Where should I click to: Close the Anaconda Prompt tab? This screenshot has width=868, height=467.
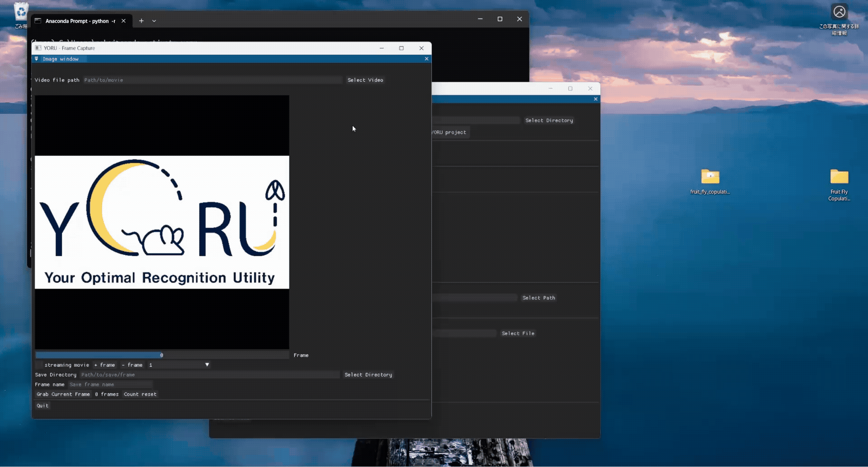[x=123, y=21]
